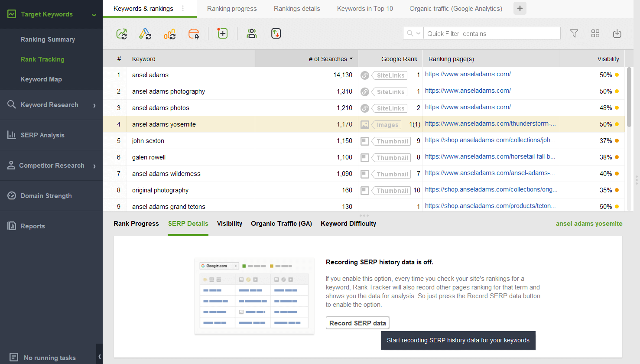The width and height of the screenshot is (640, 364).
Task: Switch to the Rankings details tab
Action: [x=297, y=9]
